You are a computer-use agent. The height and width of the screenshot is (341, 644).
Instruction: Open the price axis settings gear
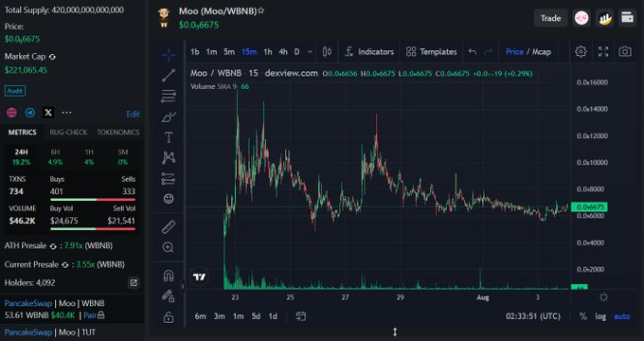(603, 297)
